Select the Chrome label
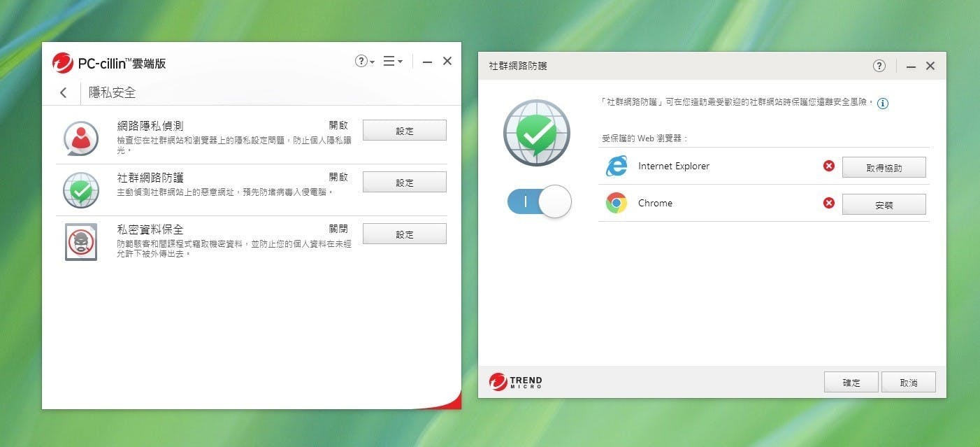 pos(655,204)
